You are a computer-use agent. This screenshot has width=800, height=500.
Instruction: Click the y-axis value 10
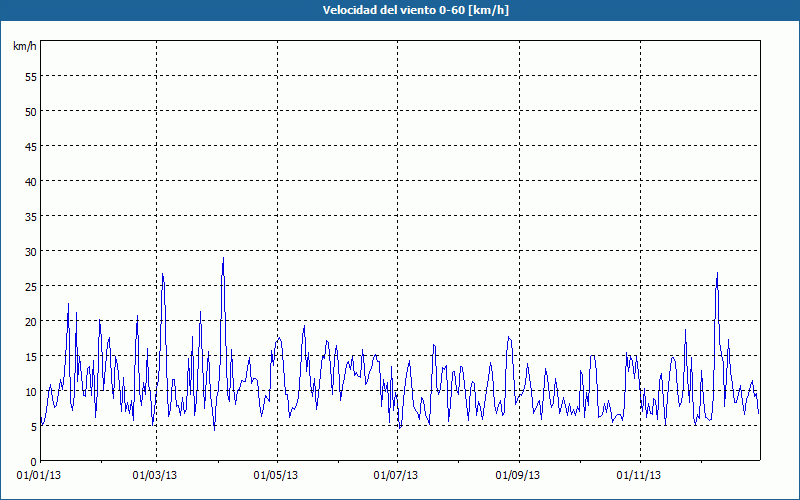[x=31, y=392]
